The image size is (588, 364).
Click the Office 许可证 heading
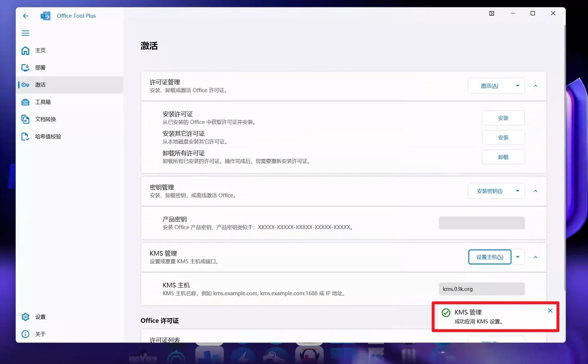tap(160, 321)
